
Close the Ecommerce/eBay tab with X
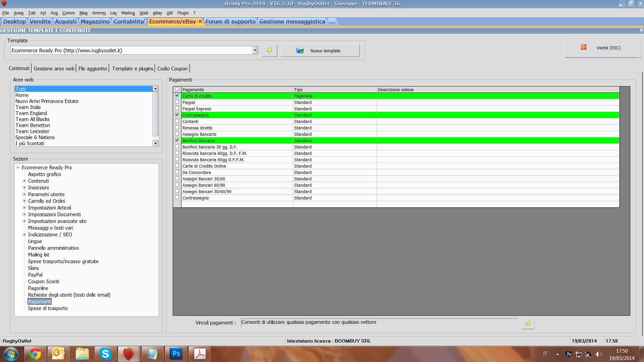(200, 21)
